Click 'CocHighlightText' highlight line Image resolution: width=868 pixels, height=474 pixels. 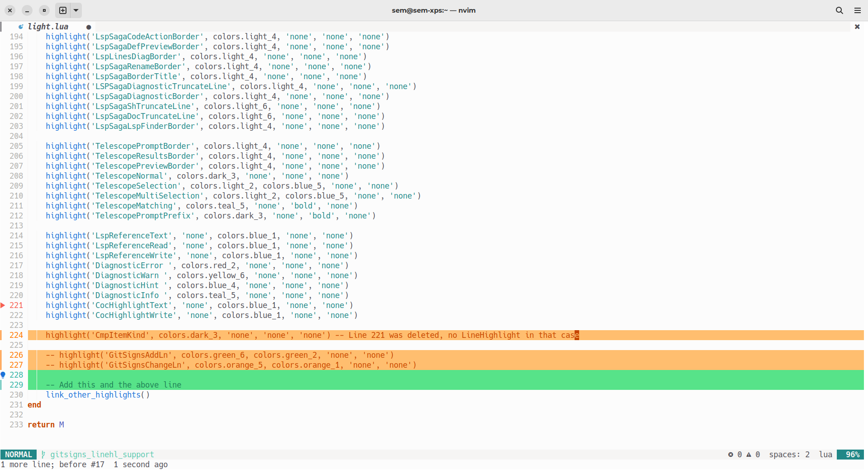(199, 305)
